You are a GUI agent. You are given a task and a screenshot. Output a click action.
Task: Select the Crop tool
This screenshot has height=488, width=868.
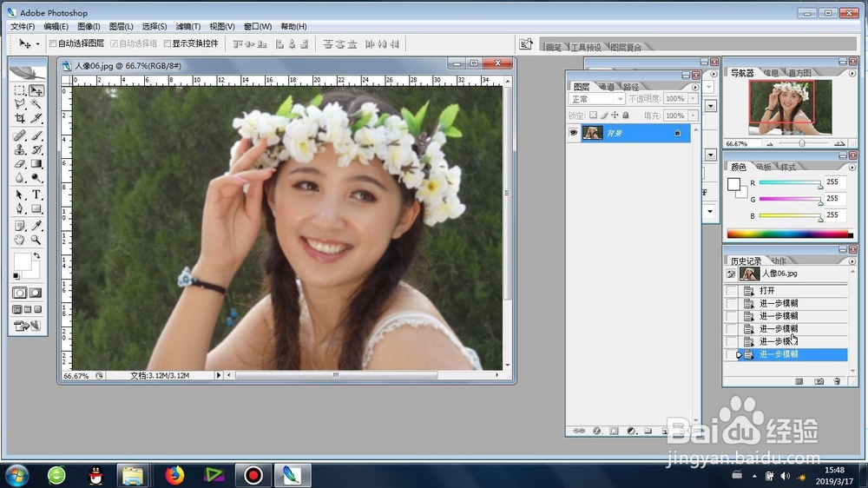pos(19,118)
